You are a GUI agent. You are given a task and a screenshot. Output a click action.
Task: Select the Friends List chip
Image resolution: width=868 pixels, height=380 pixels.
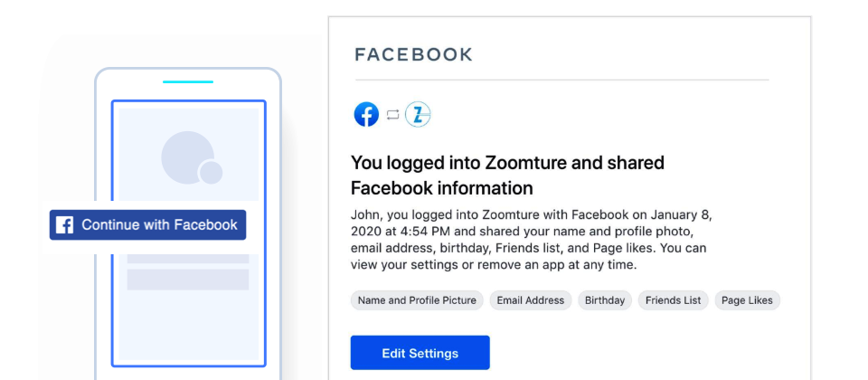click(x=673, y=300)
